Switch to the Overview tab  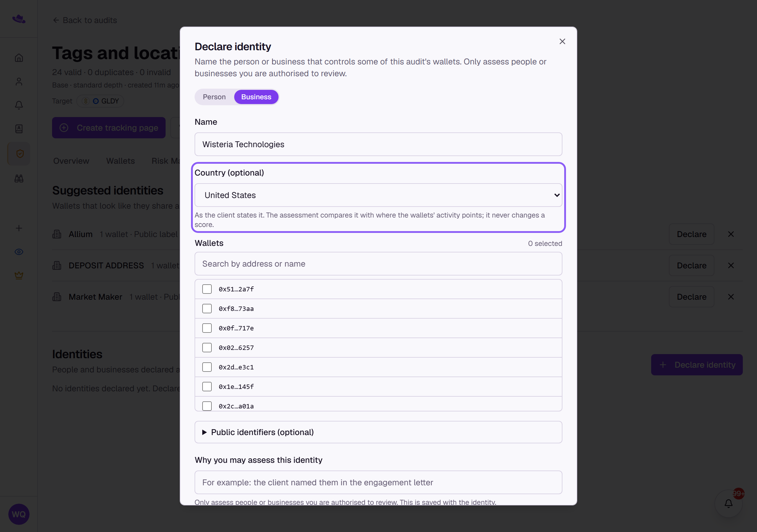(x=71, y=161)
